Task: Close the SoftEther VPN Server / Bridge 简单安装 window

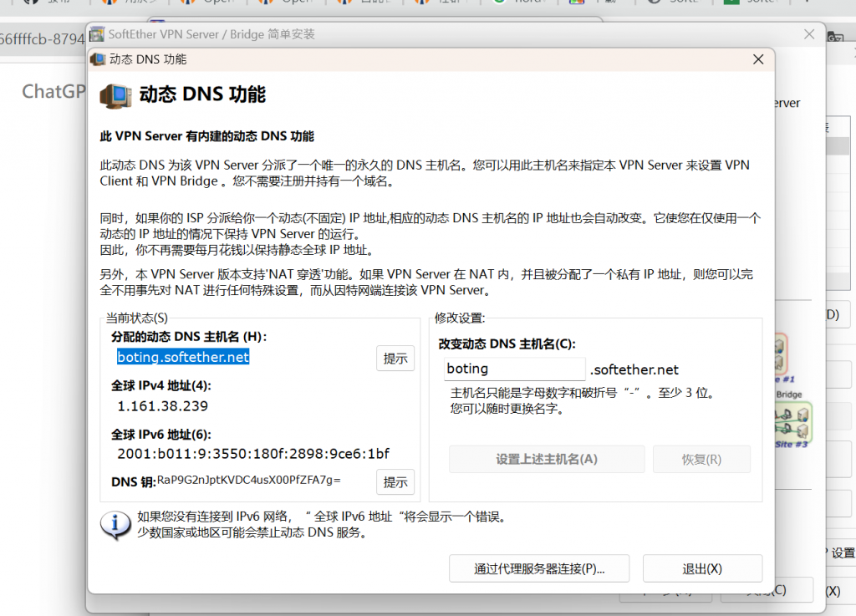Action: pos(809,33)
